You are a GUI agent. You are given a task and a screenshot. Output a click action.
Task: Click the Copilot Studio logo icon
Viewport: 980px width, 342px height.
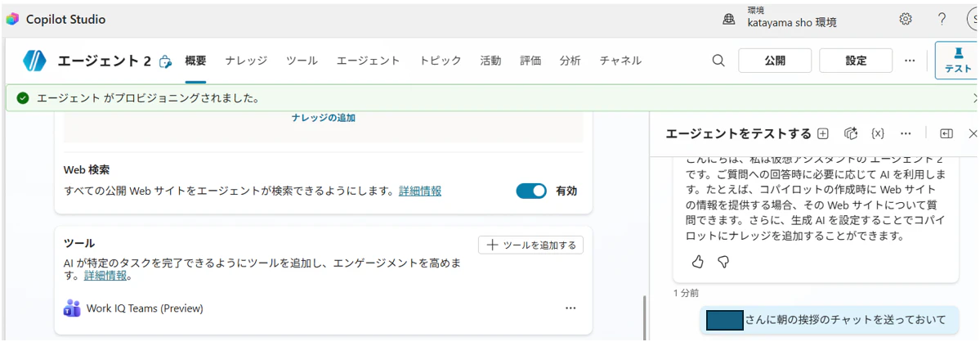12,20
